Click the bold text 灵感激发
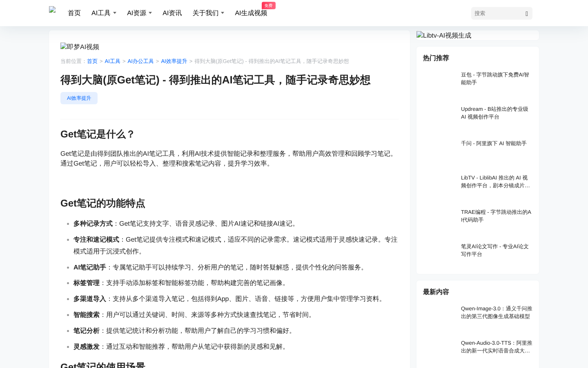Screen dimensions: 588x368 click(87, 347)
